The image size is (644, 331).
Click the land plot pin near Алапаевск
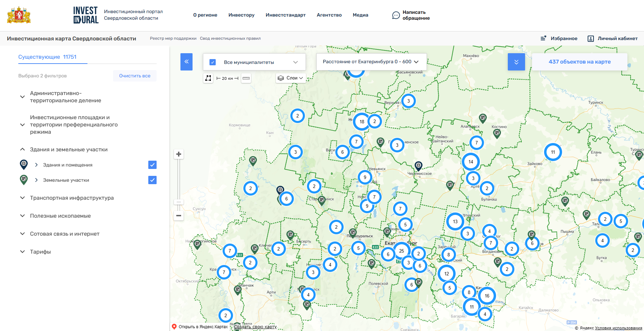tap(483, 119)
